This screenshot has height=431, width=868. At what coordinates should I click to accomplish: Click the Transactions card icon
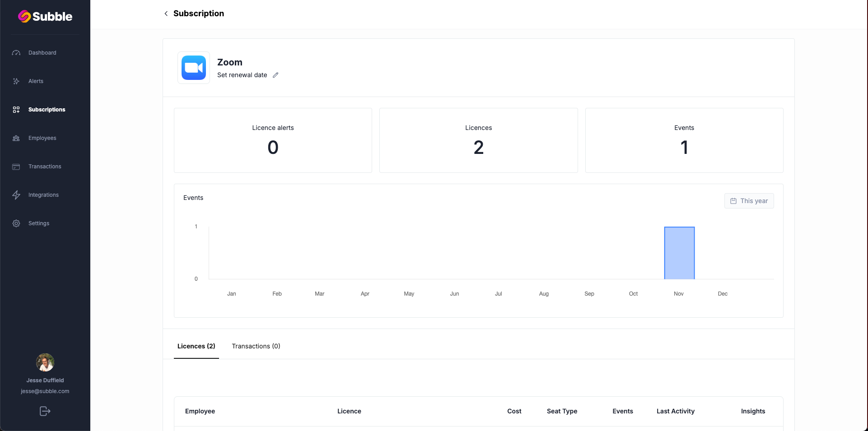(x=16, y=167)
